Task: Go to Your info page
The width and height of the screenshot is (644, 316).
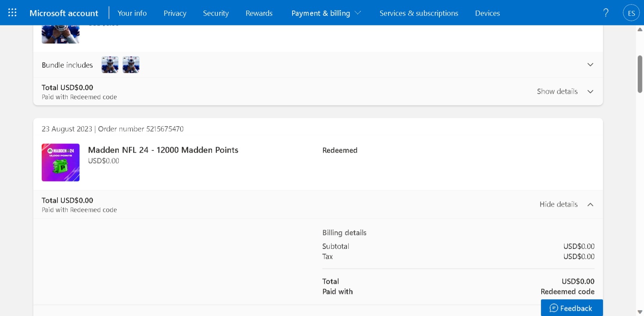Action: (x=132, y=13)
